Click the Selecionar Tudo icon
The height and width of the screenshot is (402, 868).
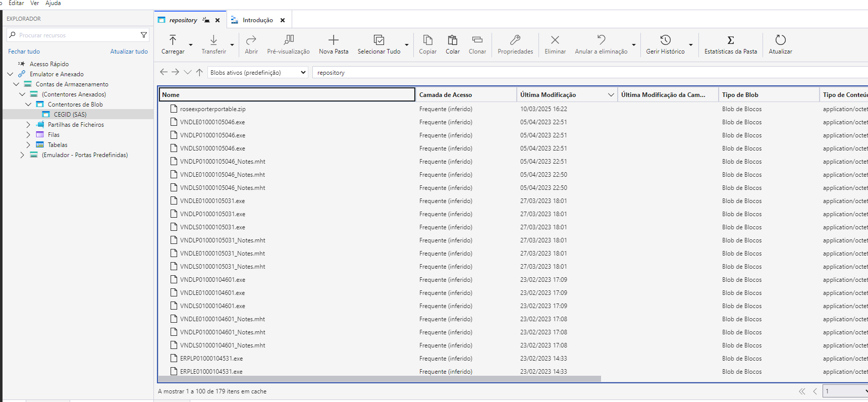378,40
